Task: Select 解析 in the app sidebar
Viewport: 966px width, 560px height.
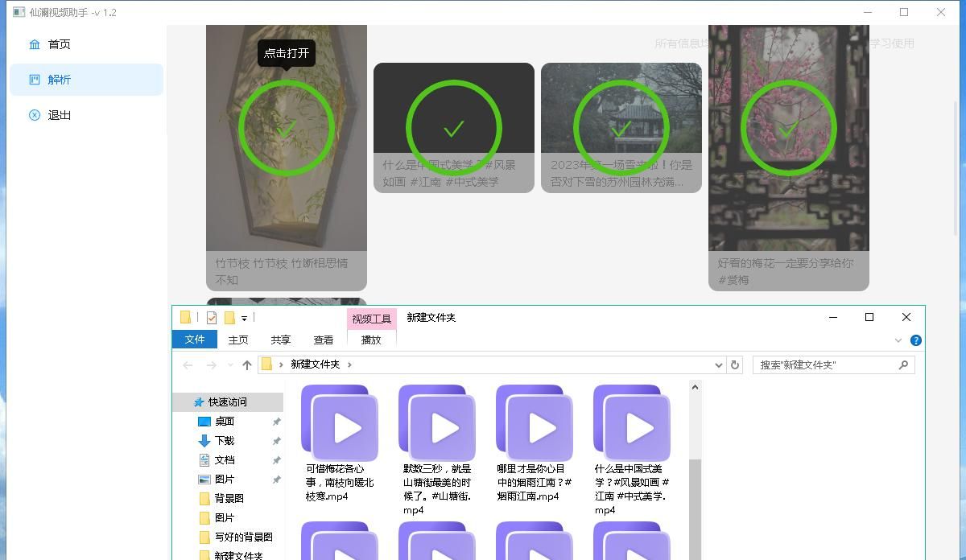Action: tap(86, 80)
